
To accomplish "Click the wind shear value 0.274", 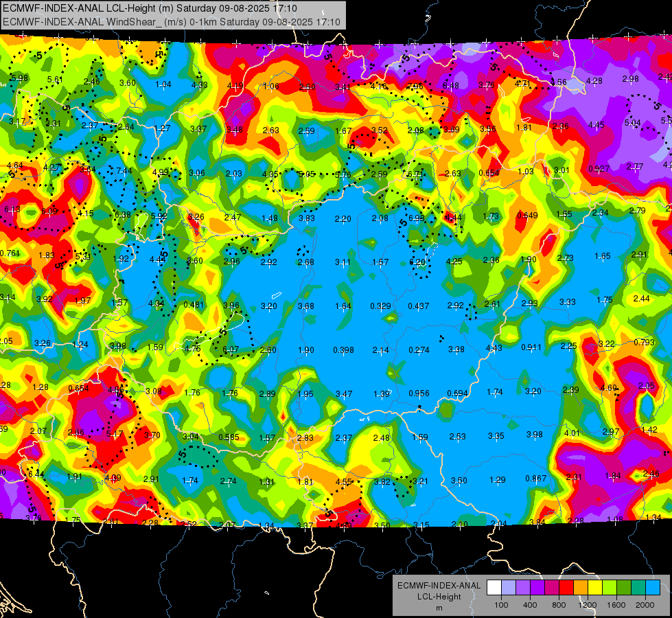I will tap(419, 350).
